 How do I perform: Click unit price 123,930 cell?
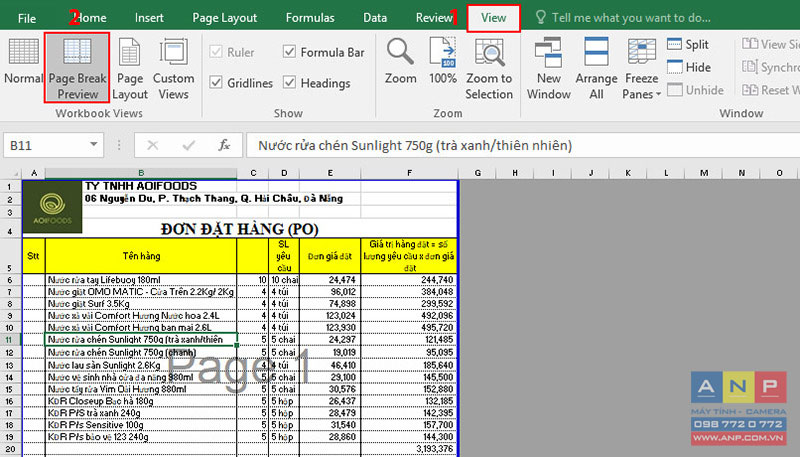tap(330, 327)
